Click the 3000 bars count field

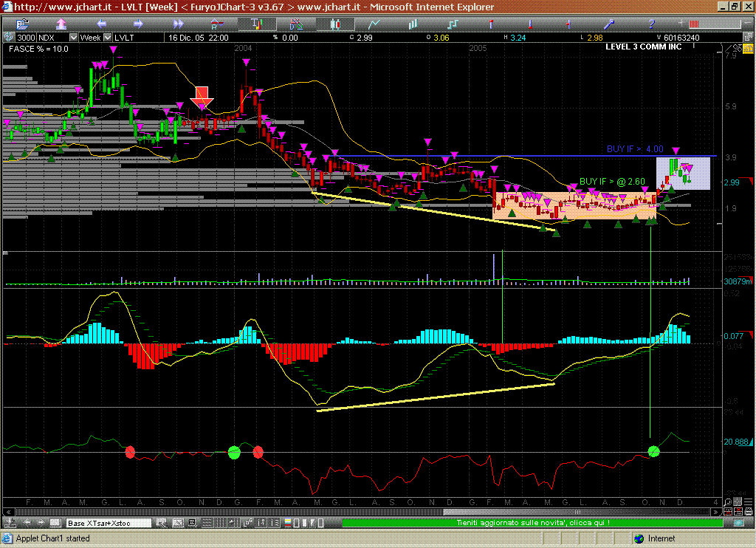25,37
